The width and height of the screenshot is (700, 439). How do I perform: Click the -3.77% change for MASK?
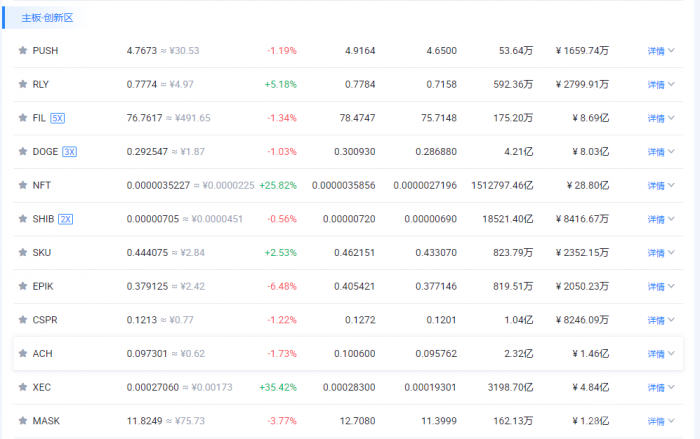tap(282, 421)
